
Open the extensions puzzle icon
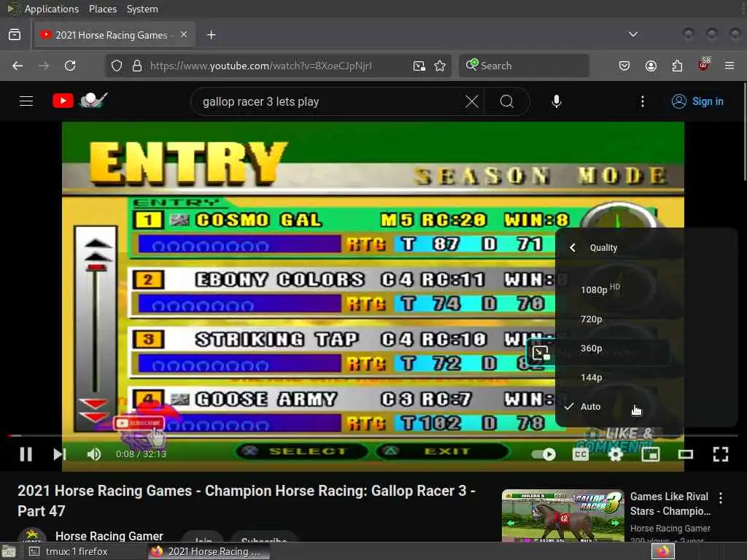click(x=677, y=66)
